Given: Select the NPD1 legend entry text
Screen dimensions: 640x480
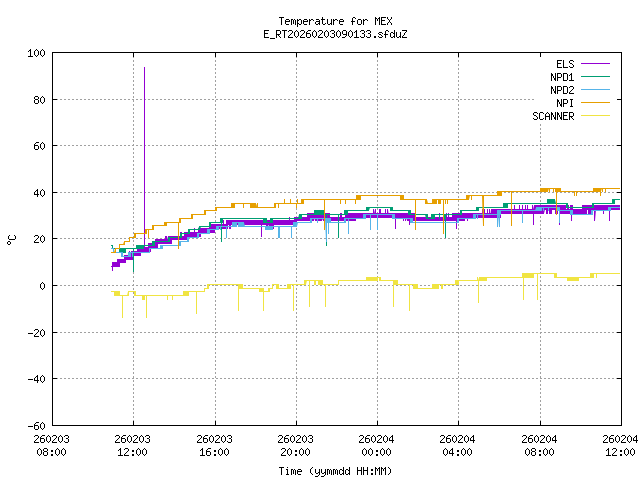Looking at the screenshot, I should (x=562, y=77).
